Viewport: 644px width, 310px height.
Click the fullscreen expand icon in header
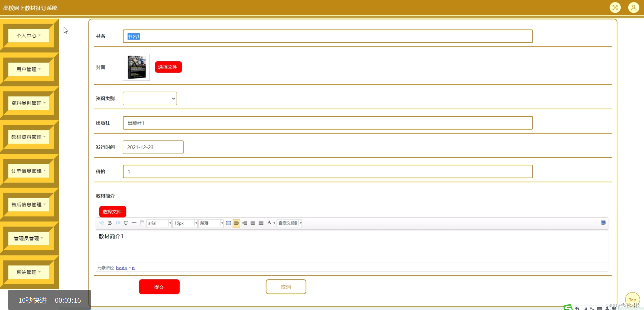click(615, 8)
